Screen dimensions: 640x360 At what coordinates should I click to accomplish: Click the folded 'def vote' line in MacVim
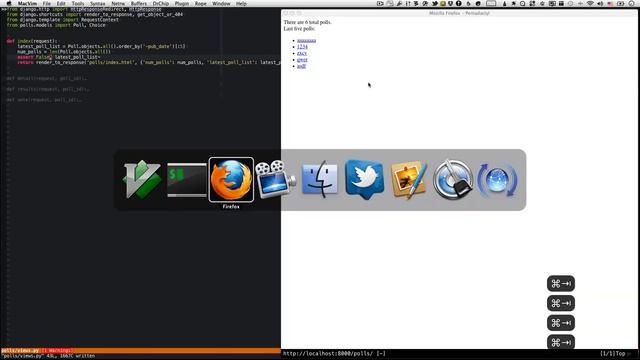coord(44,100)
